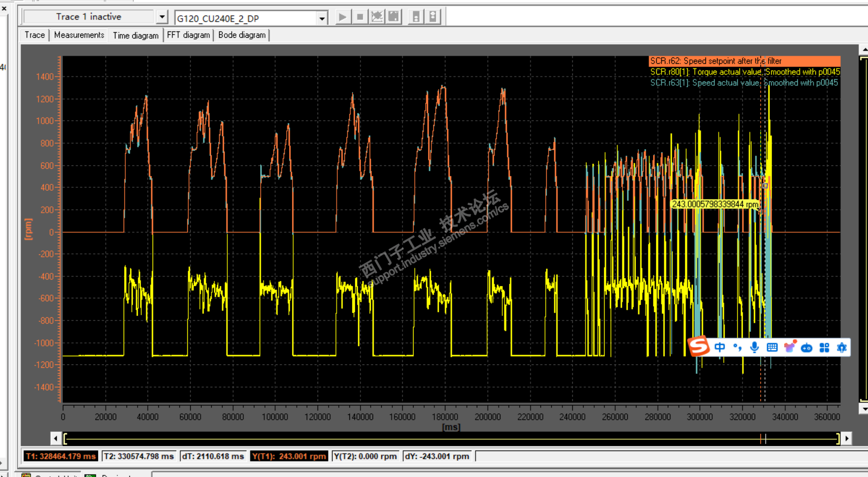Click the right arrow of horizontal zoom bar
The height and width of the screenshot is (477, 868).
point(847,438)
